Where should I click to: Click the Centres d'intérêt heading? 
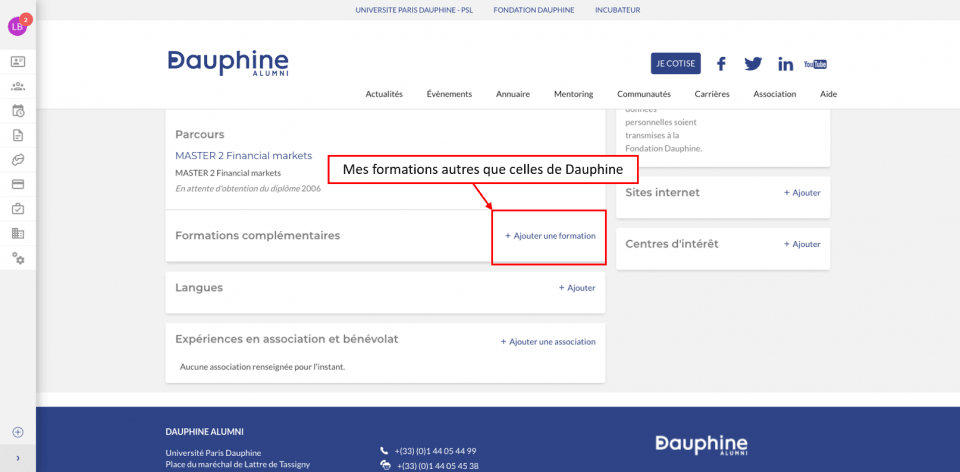click(x=672, y=244)
